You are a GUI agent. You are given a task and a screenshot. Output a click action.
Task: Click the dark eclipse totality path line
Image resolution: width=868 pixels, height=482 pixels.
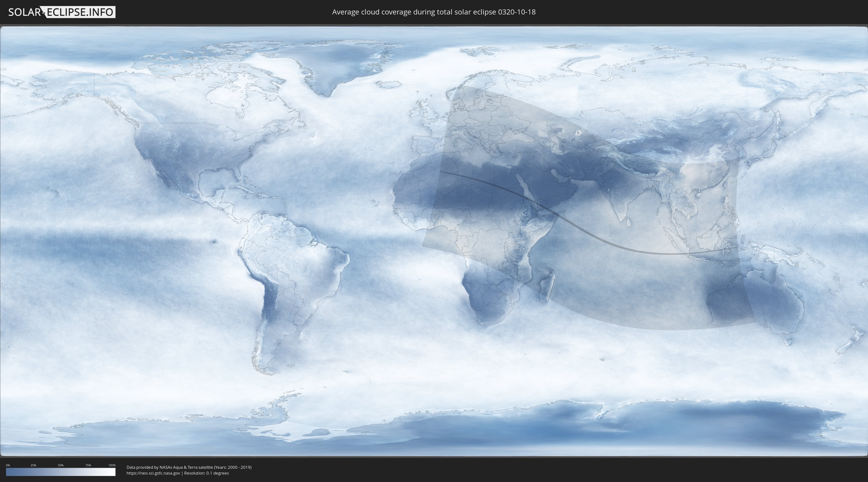click(589, 234)
